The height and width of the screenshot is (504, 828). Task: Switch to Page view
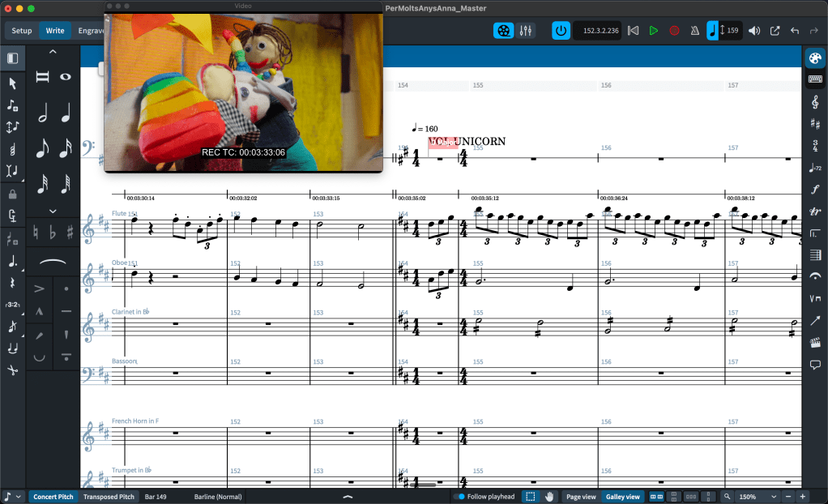click(581, 497)
